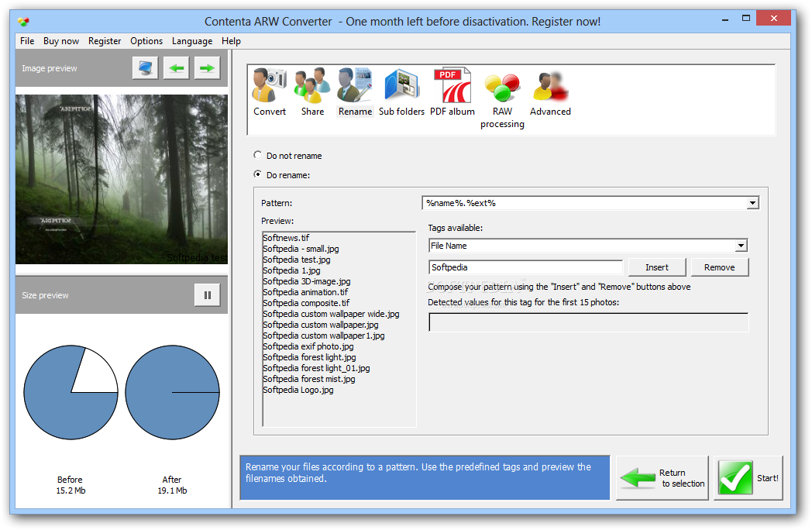Viewport: 812px width, 530px height.
Task: Click the detected values text box
Action: [x=588, y=322]
